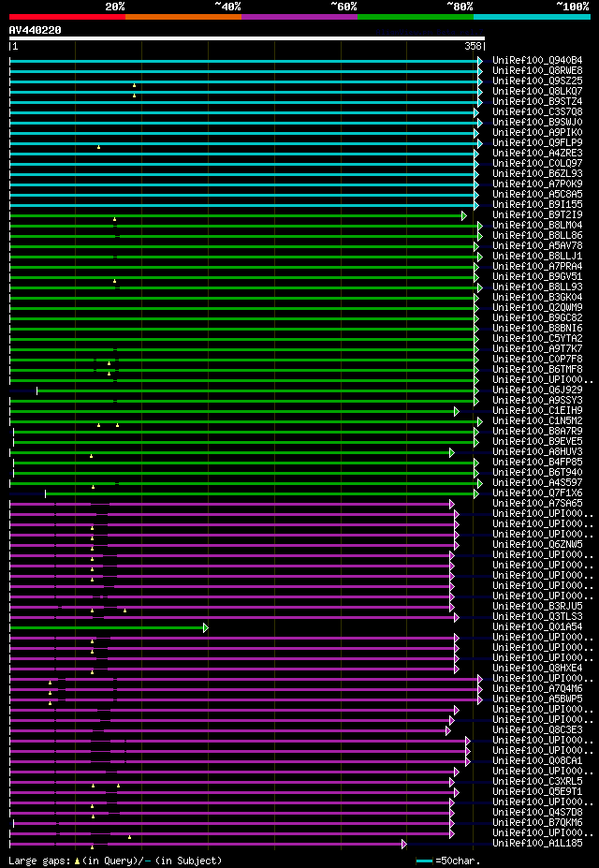Open the UniRef100_C3XRL5 hit
The width and height of the screenshot is (599, 868).
(x=537, y=782)
